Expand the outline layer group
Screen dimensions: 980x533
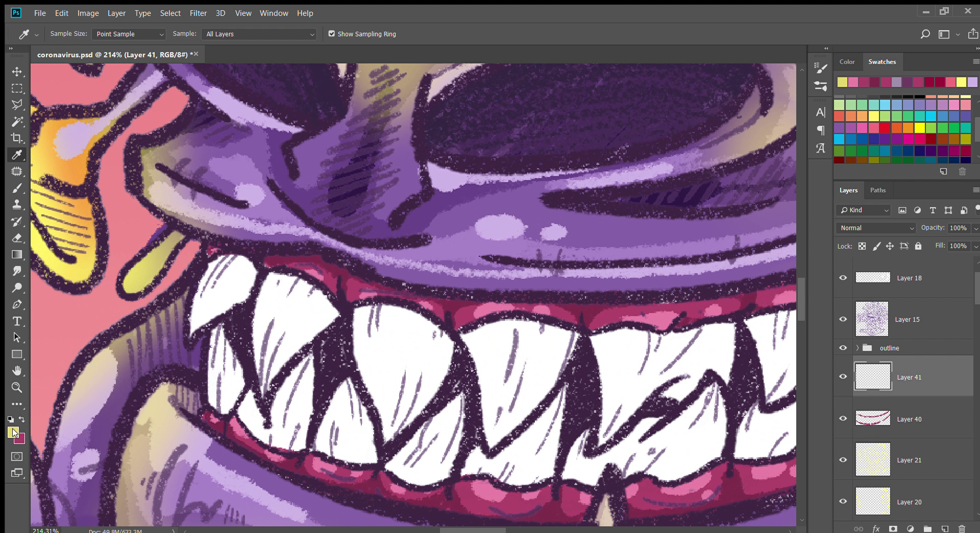(857, 348)
